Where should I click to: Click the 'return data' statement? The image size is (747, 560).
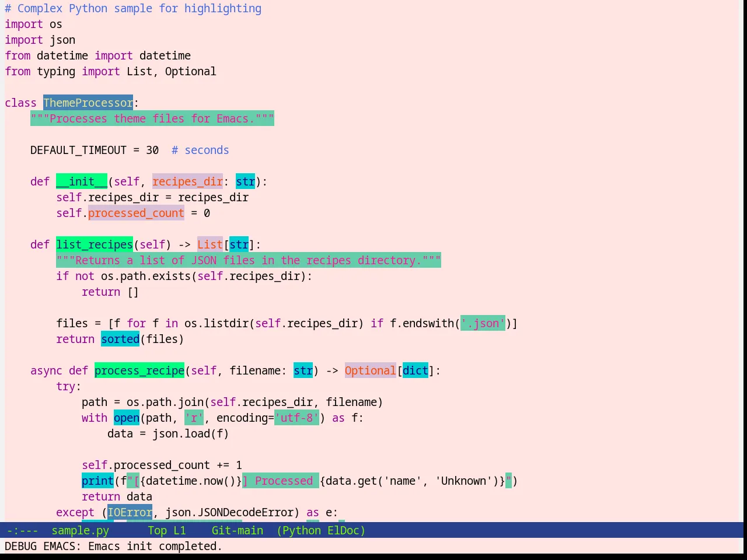coord(117,496)
